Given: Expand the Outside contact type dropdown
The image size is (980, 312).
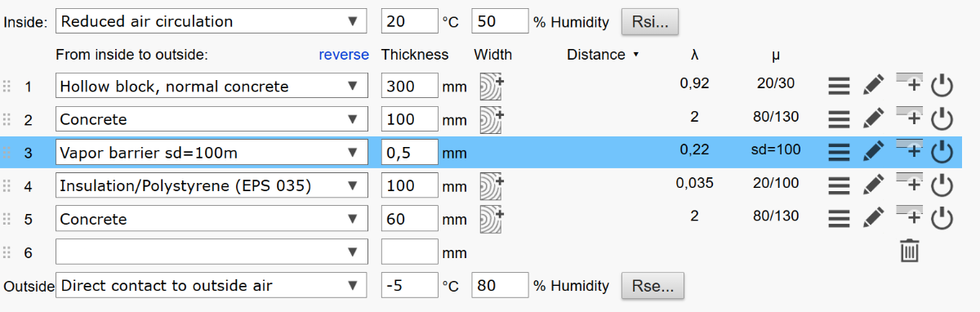Looking at the screenshot, I should [x=212, y=286].
